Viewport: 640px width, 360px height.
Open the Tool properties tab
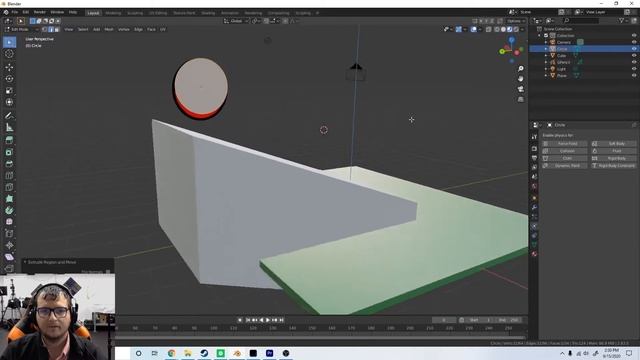click(534, 137)
